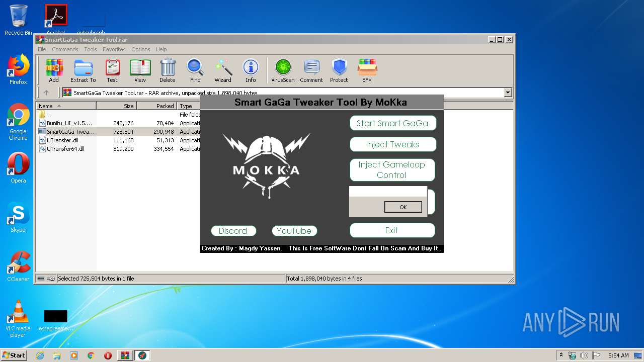This screenshot has height=362, width=644.
Task: Sort files by Packed column header
Action: [x=157, y=106]
